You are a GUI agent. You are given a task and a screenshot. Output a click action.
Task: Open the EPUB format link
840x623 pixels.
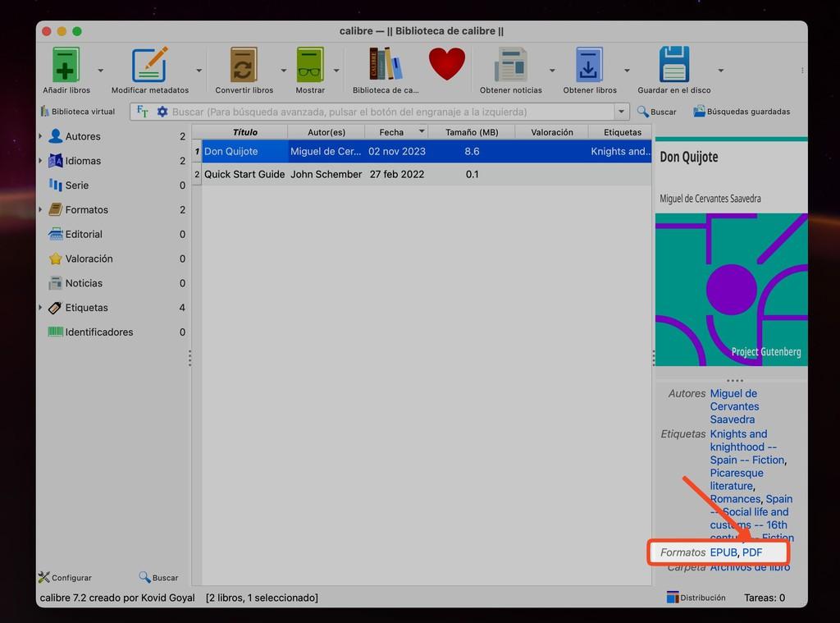pyautogui.click(x=724, y=552)
